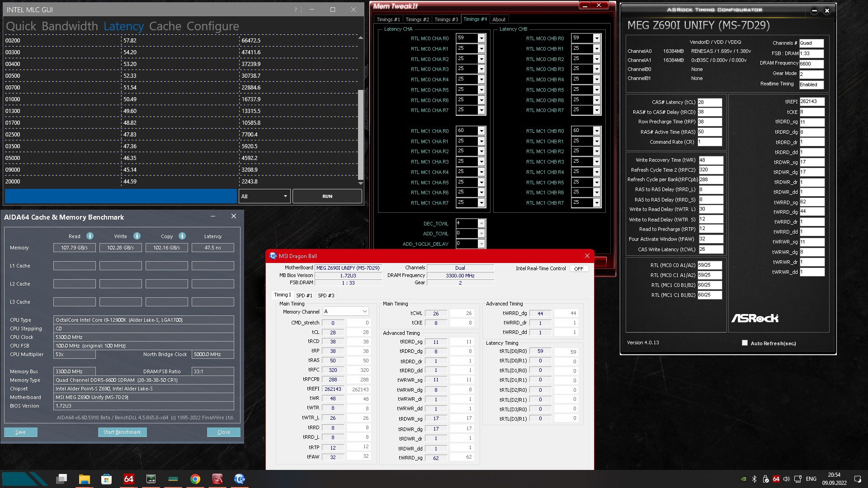Open Google Chrome from the taskbar
The width and height of the screenshot is (868, 488).
point(195,479)
